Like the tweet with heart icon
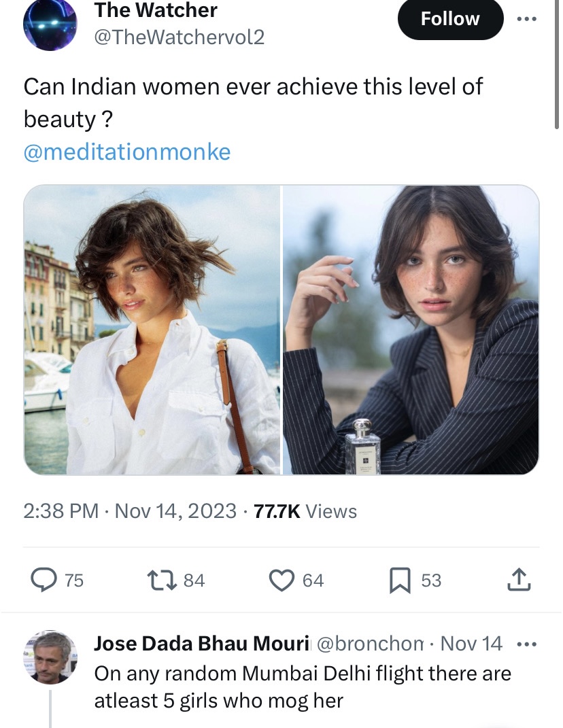This screenshot has width=563, height=728. pyautogui.click(x=281, y=580)
